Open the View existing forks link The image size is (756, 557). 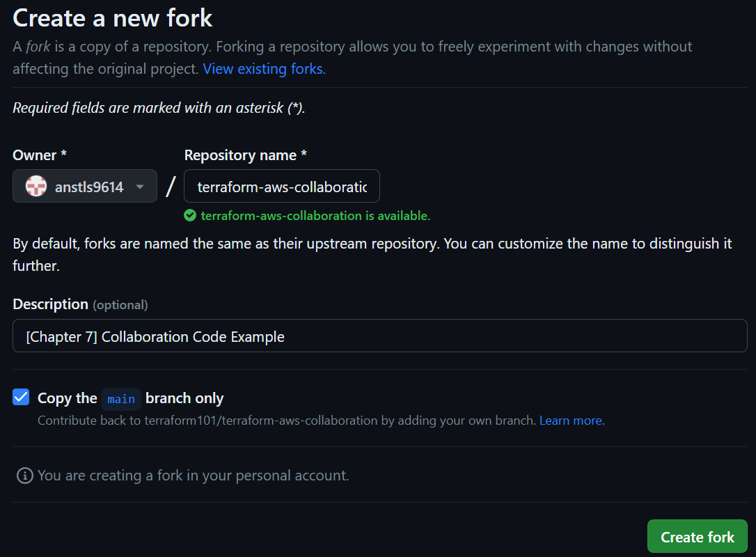(x=264, y=69)
